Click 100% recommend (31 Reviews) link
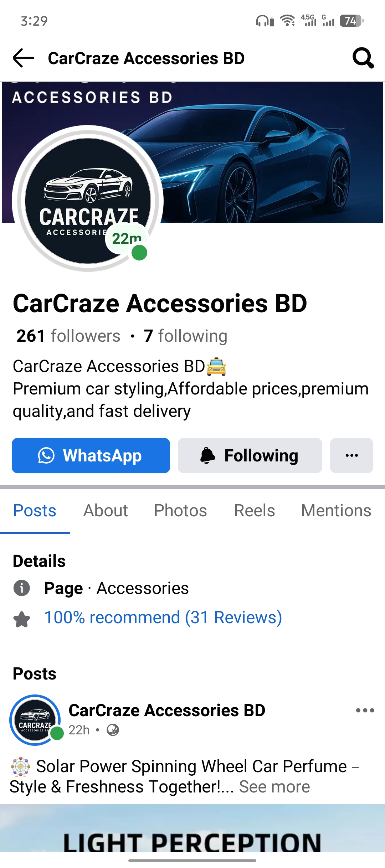 (163, 618)
